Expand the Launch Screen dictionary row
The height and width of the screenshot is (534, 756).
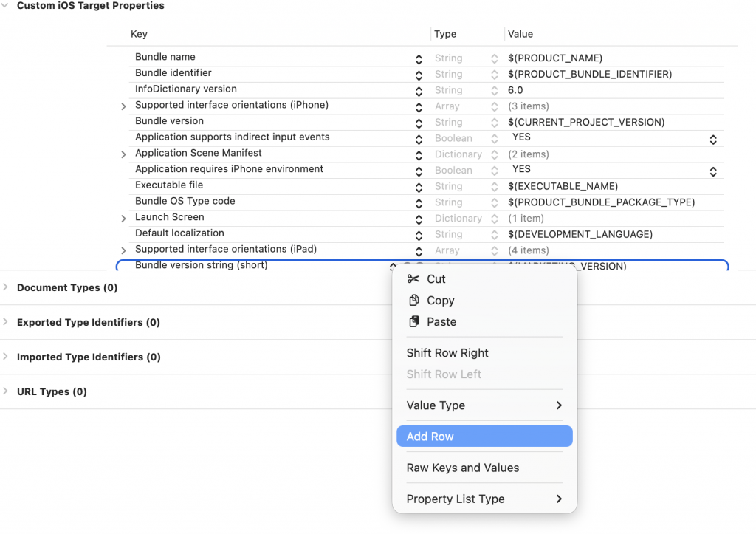(x=123, y=219)
